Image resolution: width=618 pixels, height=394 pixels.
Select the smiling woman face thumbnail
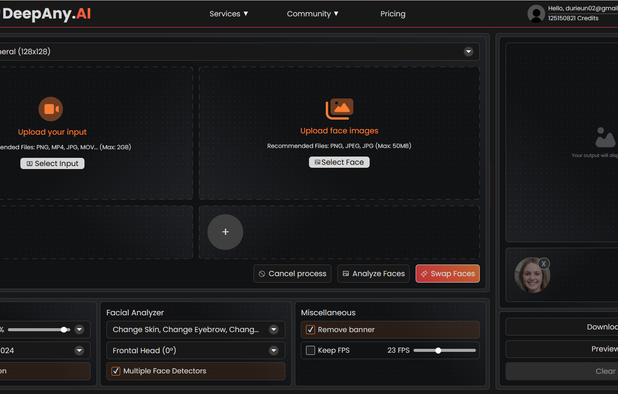(x=532, y=276)
